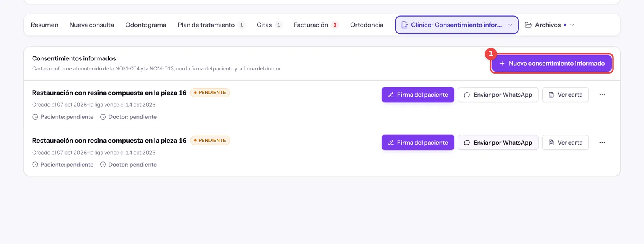
Task: Click the Archivos folder icon
Action: tap(528, 25)
